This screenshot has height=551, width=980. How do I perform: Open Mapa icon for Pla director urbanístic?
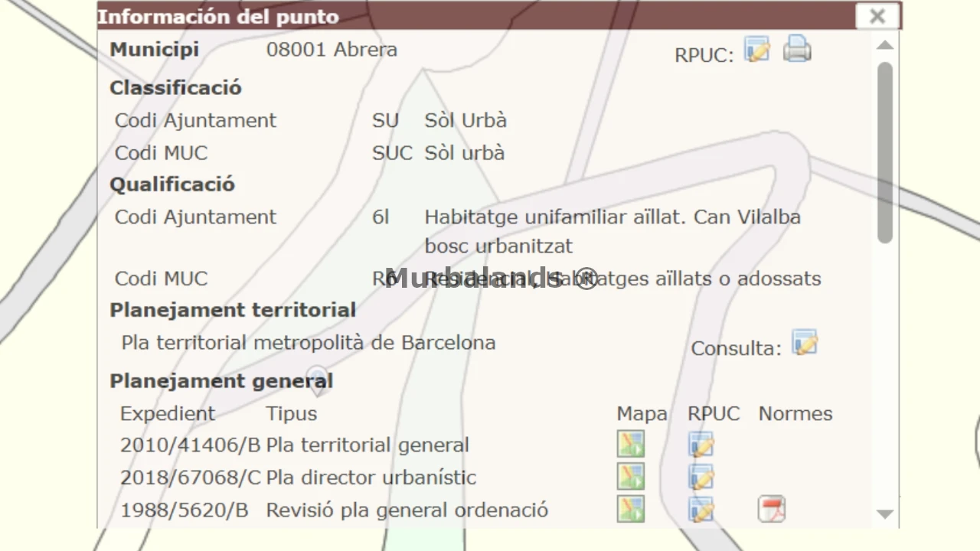pos(631,477)
